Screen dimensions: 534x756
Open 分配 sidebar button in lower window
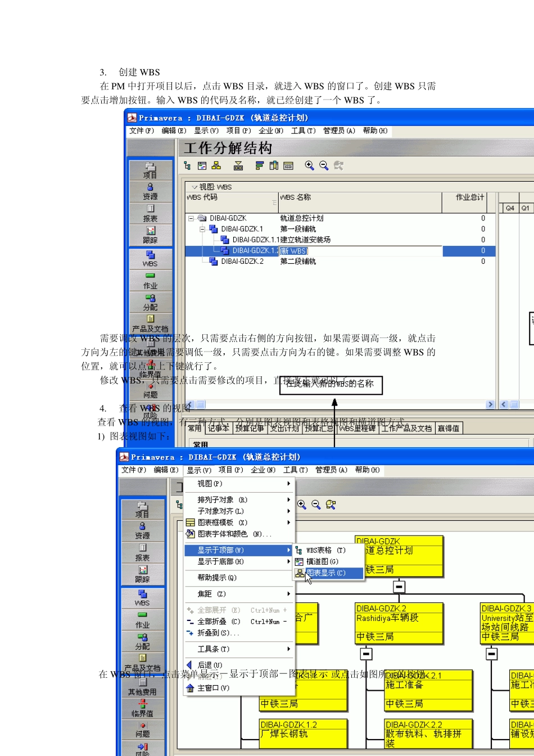[142, 641]
